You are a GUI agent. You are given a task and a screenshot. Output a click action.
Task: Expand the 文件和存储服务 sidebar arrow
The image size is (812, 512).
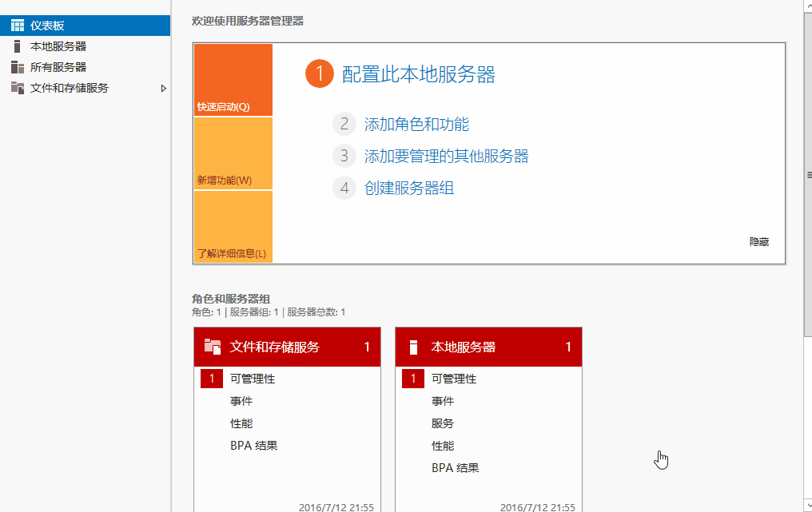tap(164, 89)
